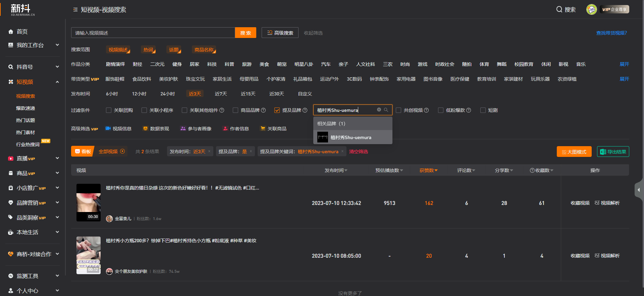This screenshot has height=296, width=644.
Task: Click the VIP enterprise badge
Action: (x=614, y=9)
